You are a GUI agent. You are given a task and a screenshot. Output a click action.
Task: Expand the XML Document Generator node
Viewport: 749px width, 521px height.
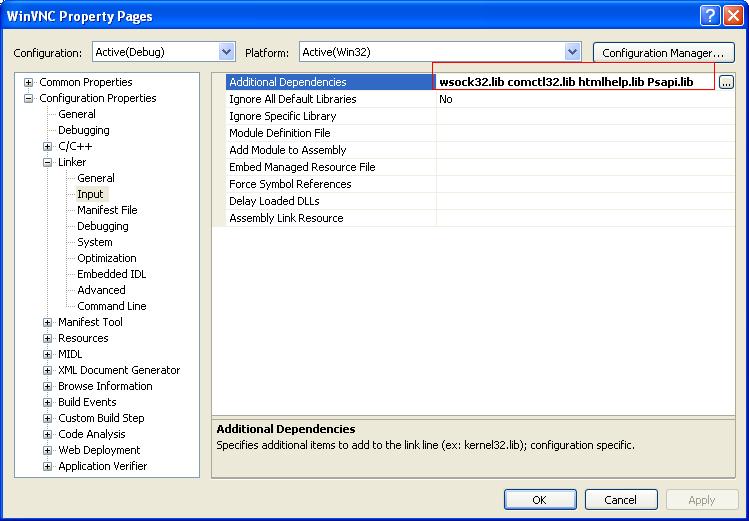(x=47, y=370)
